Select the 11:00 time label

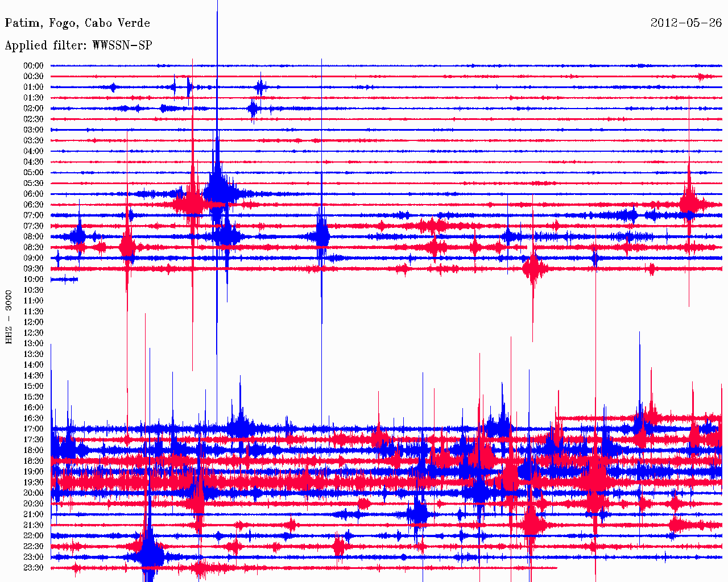click(x=34, y=301)
